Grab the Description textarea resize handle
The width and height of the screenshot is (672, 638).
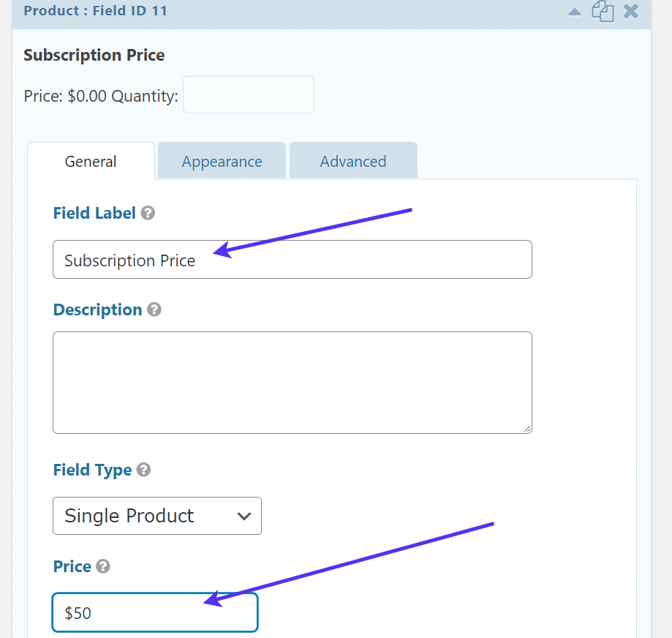tap(527, 428)
